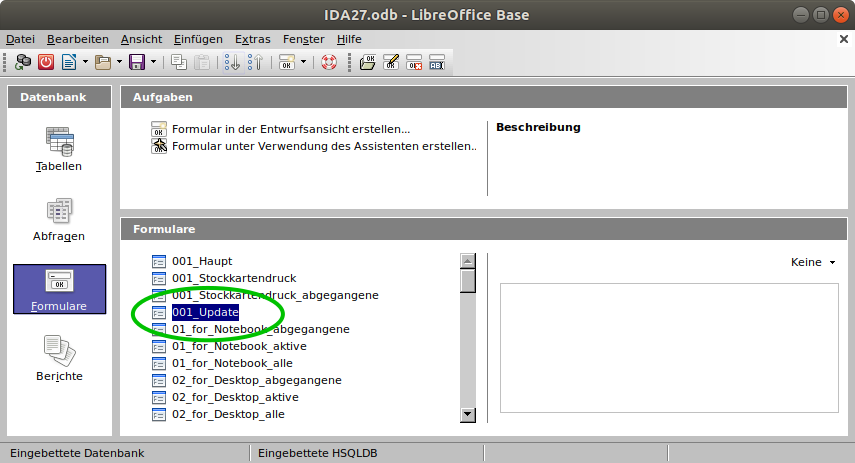Viewport: 855px width, 463px height.
Task: Click the Delete form icon
Action: pos(414,62)
